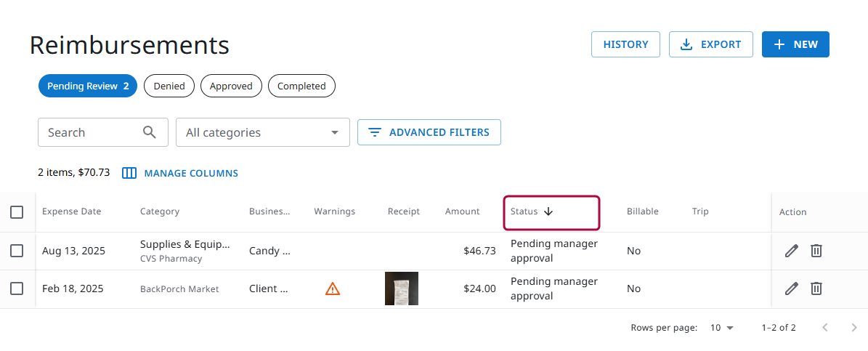
Task: Open the All categories dropdown
Action: click(x=262, y=132)
